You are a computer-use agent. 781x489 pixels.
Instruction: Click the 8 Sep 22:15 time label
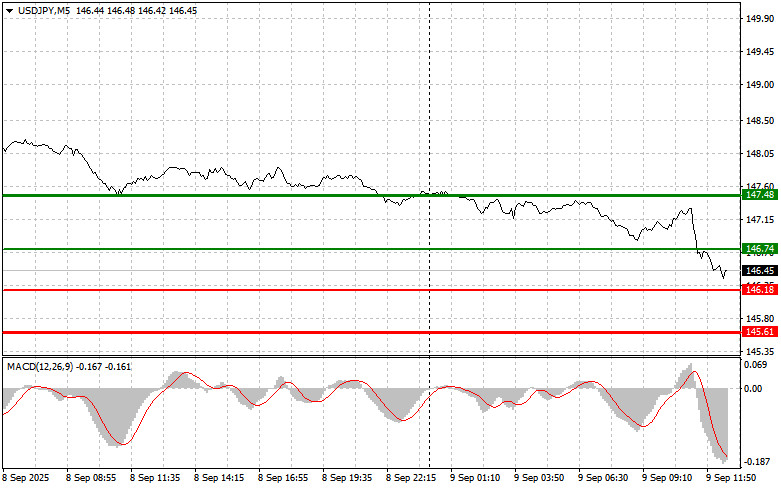point(412,479)
